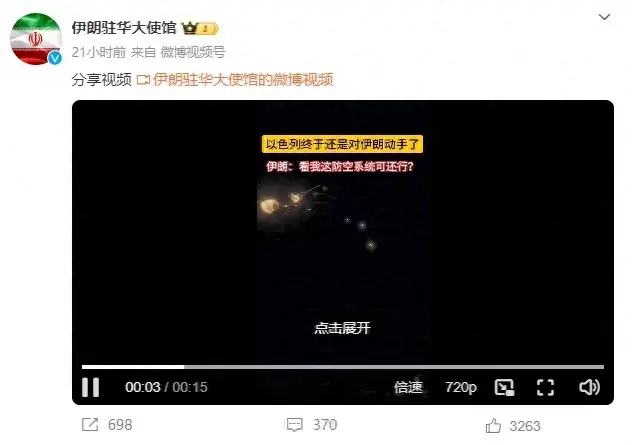Open picture-in-picture mini player
This screenshot has height=445, width=632.
504,387
